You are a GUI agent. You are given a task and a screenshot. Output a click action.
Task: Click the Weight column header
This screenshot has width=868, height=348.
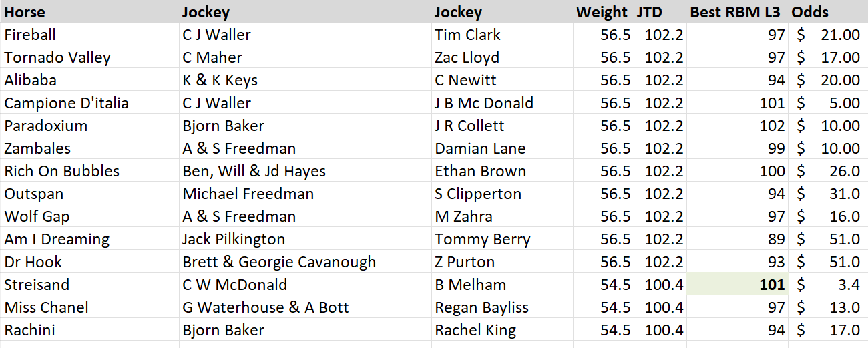tap(602, 12)
